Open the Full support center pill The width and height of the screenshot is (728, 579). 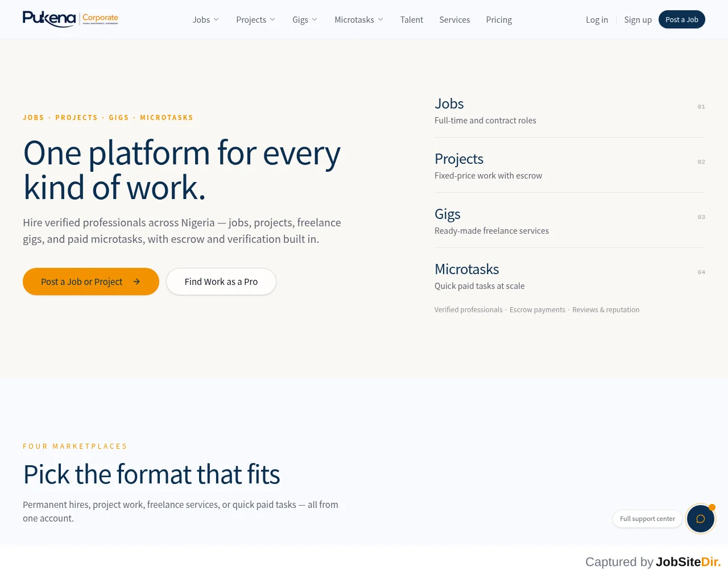pyautogui.click(x=647, y=519)
